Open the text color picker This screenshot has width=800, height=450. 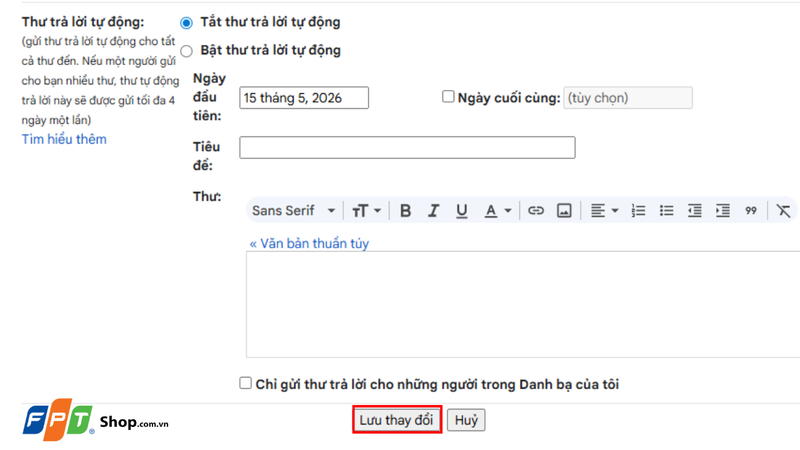point(497,211)
